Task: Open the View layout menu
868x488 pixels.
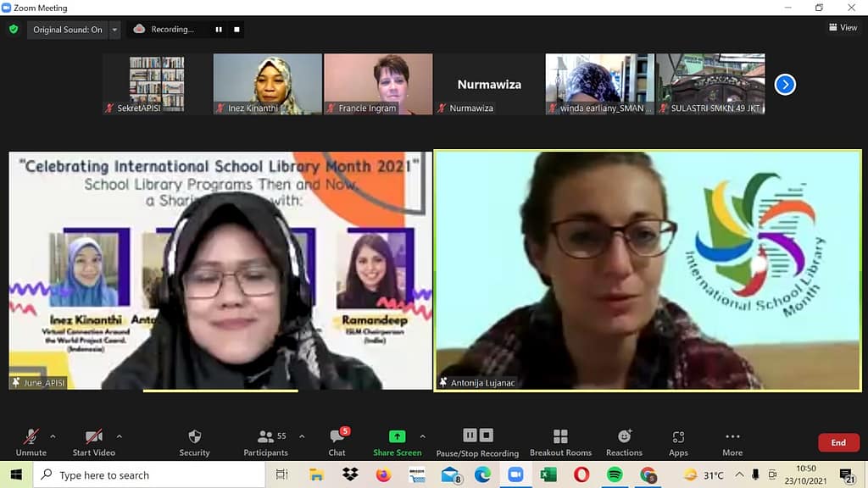Action: [x=843, y=28]
